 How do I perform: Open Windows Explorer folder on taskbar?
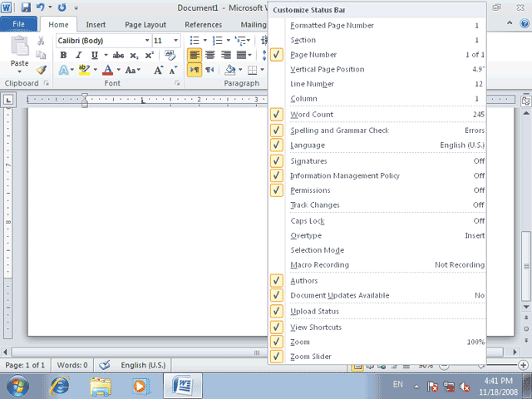[101, 386]
